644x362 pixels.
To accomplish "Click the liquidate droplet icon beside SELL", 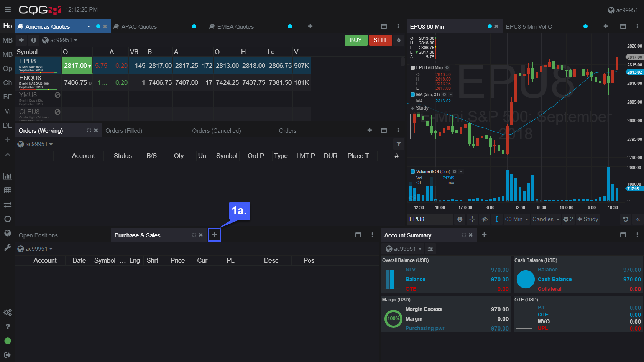I will click(x=399, y=40).
